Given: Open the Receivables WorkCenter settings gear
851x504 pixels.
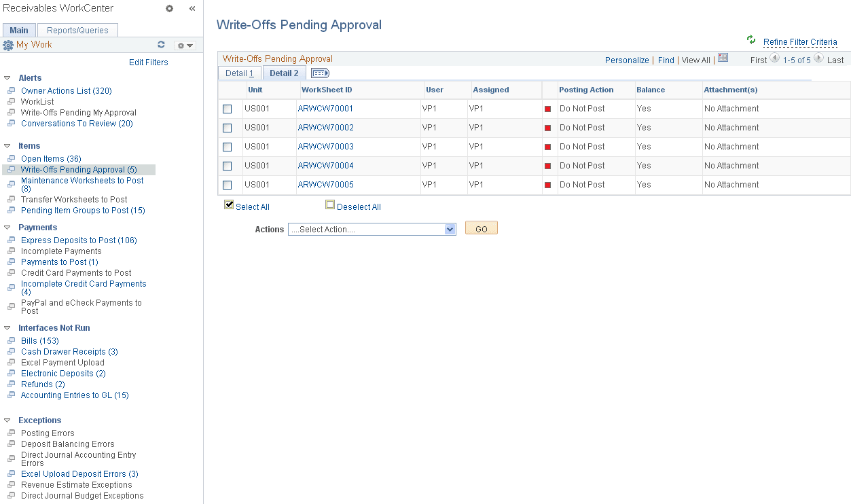Looking at the screenshot, I should [x=168, y=8].
